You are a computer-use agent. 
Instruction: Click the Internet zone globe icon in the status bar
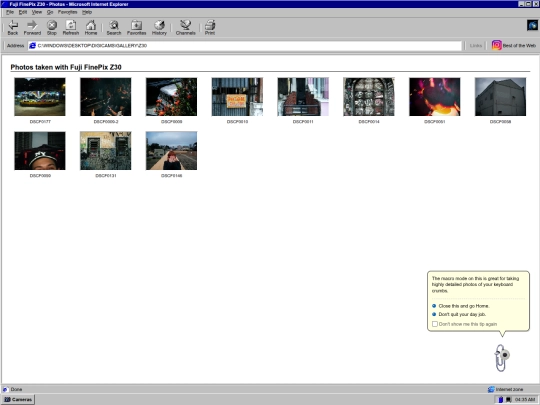(x=491, y=389)
